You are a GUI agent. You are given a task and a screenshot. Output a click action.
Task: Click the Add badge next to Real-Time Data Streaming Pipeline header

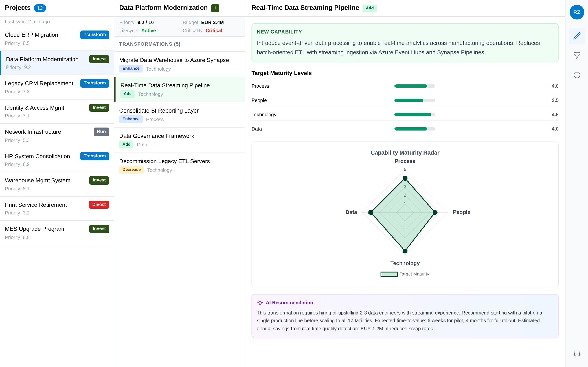click(369, 8)
